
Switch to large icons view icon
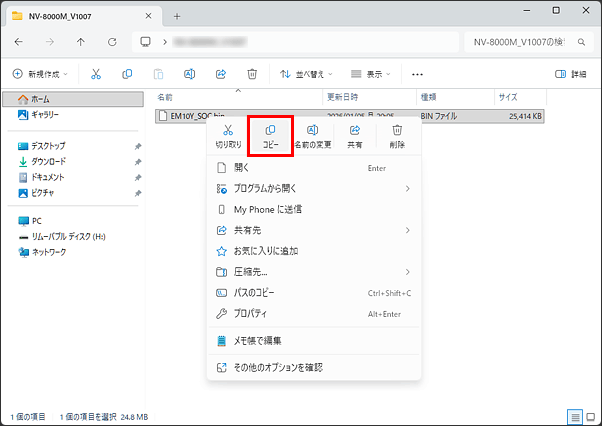tap(591, 417)
